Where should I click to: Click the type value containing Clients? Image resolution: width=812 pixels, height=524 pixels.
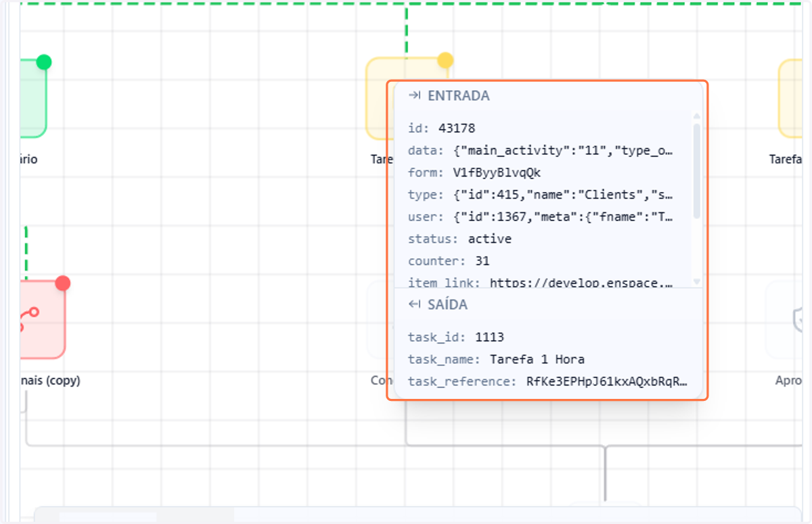pyautogui.click(x=564, y=195)
